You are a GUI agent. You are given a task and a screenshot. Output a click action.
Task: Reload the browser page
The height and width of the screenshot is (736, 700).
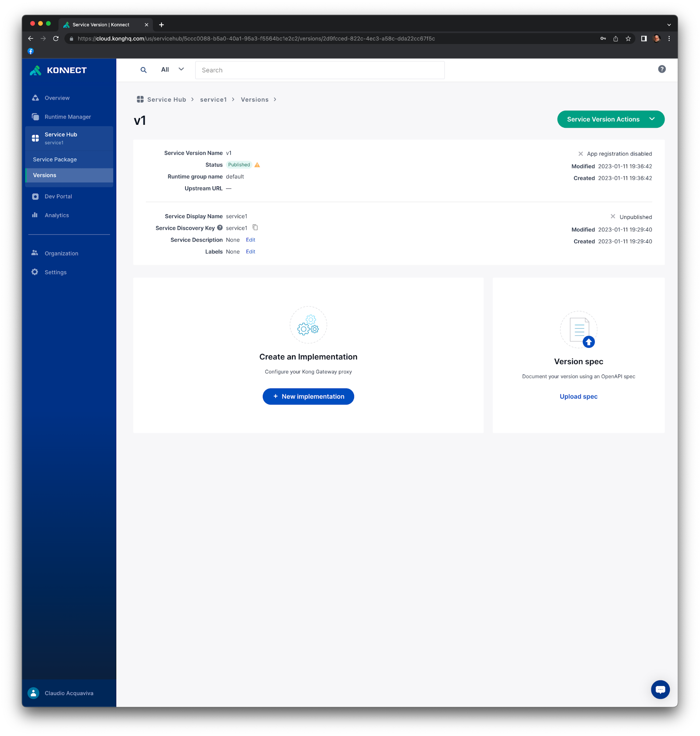56,38
